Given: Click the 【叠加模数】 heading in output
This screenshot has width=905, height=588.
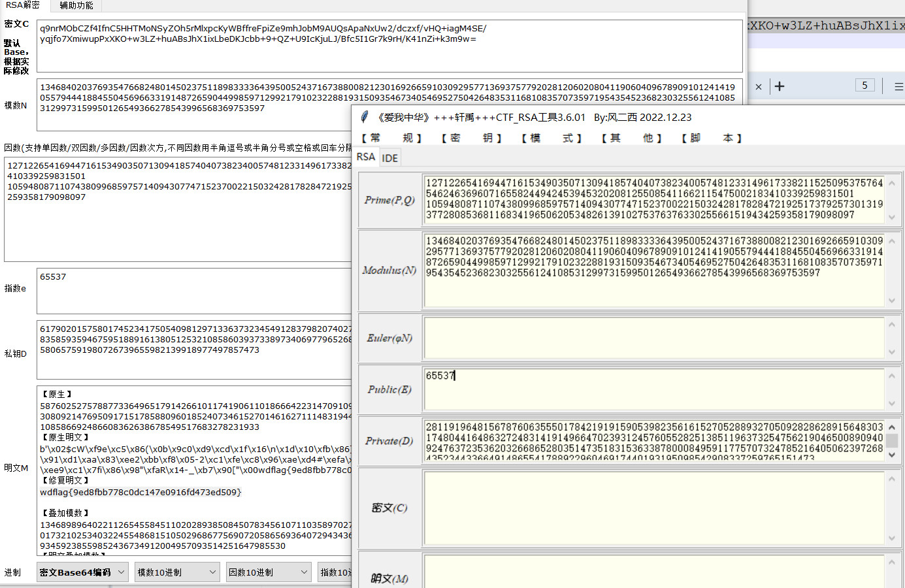Looking at the screenshot, I should 65,513.
